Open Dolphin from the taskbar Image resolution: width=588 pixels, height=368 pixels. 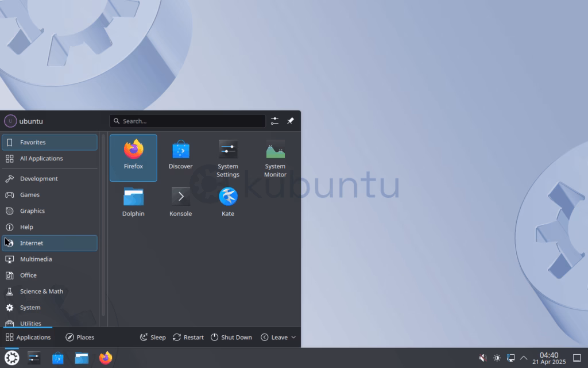click(82, 358)
